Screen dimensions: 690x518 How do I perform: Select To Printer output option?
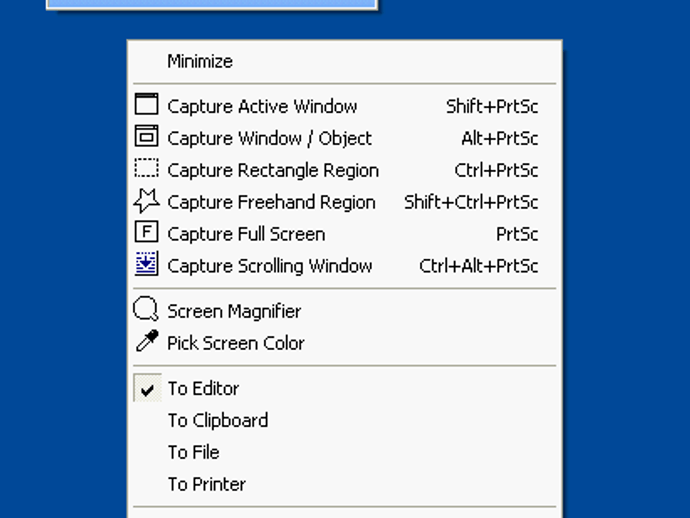[x=206, y=484]
